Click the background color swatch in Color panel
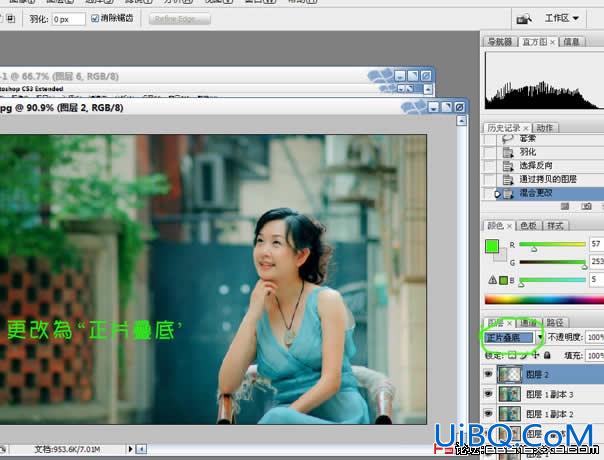 (x=502, y=256)
